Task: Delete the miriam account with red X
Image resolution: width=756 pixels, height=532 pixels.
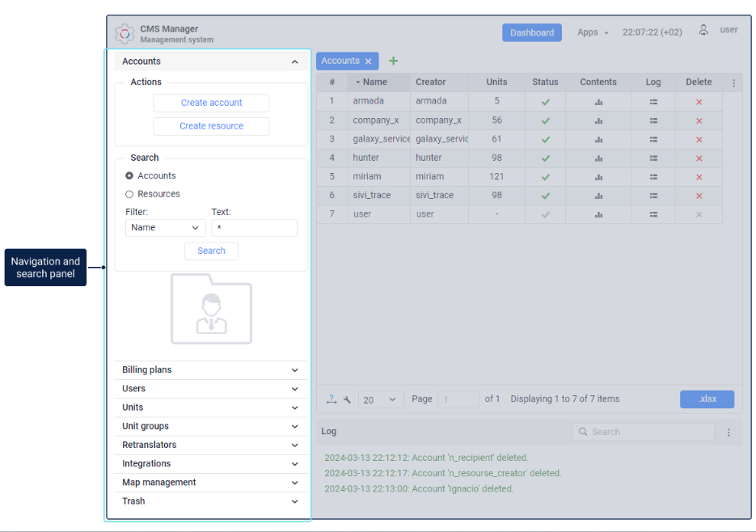Action: coord(699,177)
